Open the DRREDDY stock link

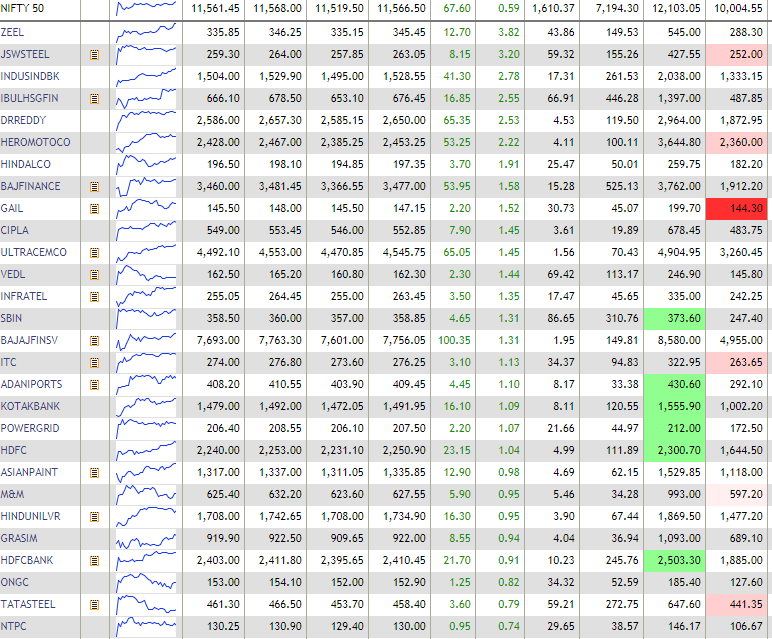22,120
